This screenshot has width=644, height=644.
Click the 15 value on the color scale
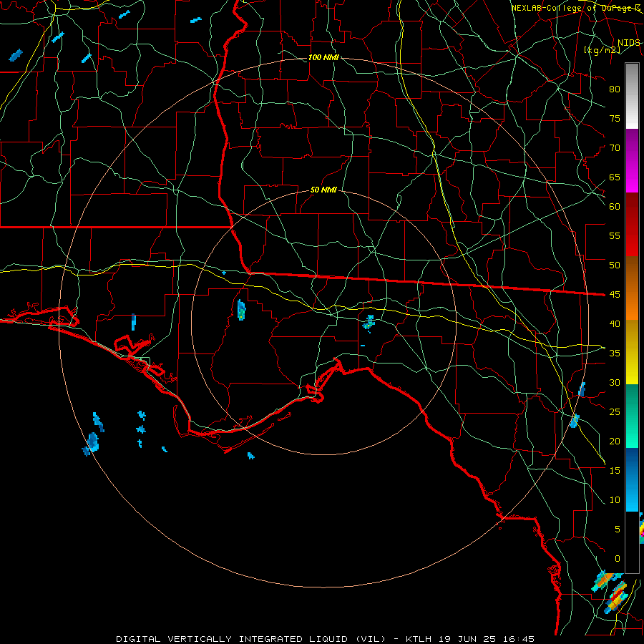pos(615,471)
